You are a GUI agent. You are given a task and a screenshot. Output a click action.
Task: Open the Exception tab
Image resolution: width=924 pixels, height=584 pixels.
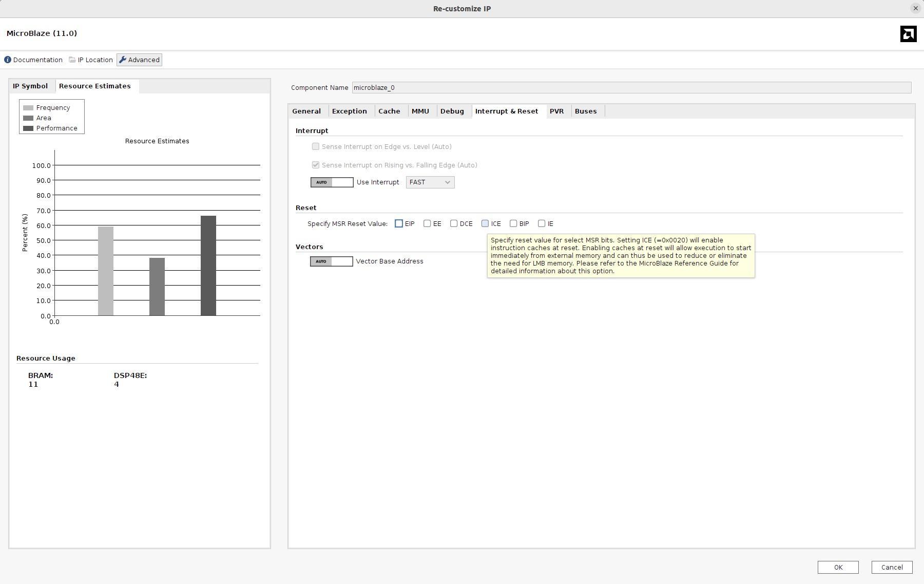(350, 111)
